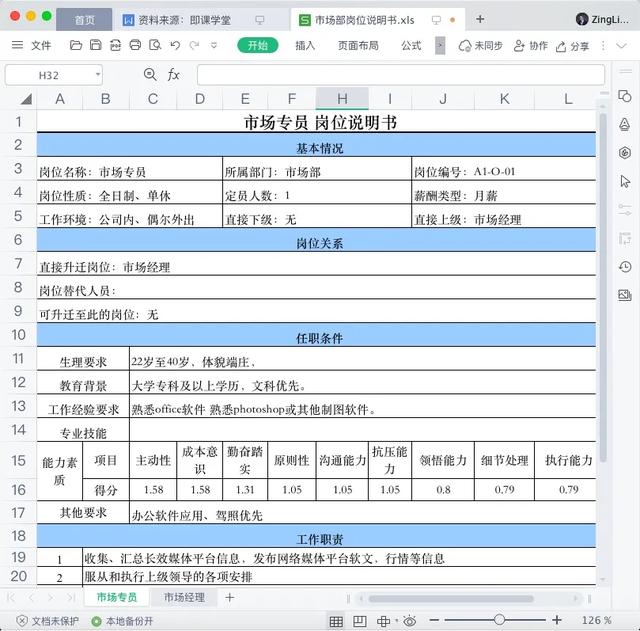
Task: Add a new document tab with plus
Action: coord(480,19)
